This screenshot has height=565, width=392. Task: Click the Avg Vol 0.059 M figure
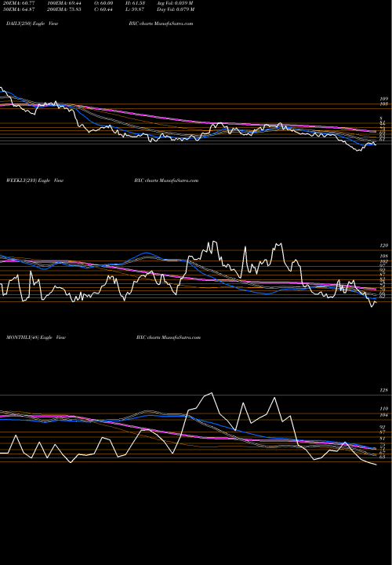[176, 3]
